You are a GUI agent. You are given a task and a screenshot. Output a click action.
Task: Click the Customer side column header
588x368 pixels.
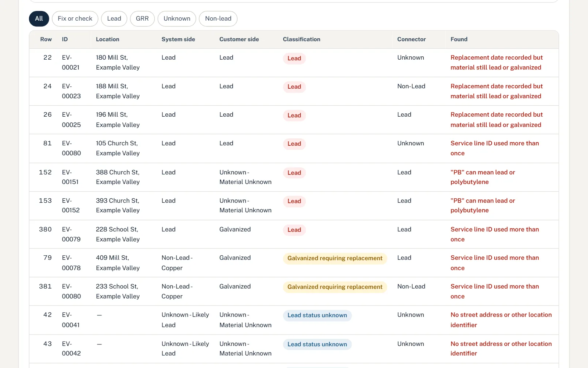(239, 39)
